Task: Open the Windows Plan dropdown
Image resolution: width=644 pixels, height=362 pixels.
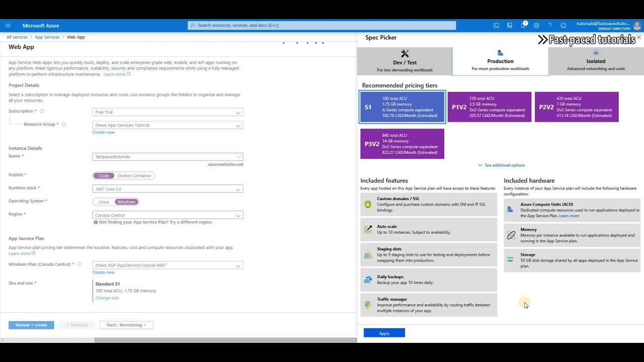Action: click(x=168, y=265)
